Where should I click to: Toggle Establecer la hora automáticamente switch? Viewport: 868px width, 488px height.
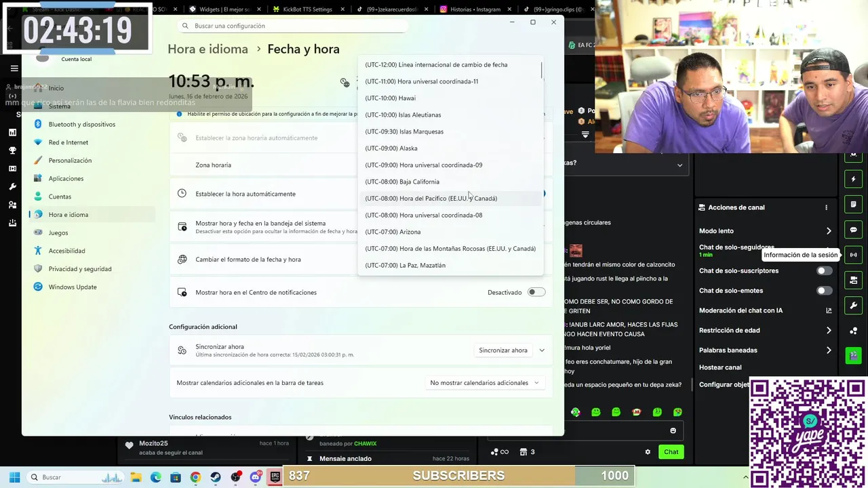(x=544, y=194)
